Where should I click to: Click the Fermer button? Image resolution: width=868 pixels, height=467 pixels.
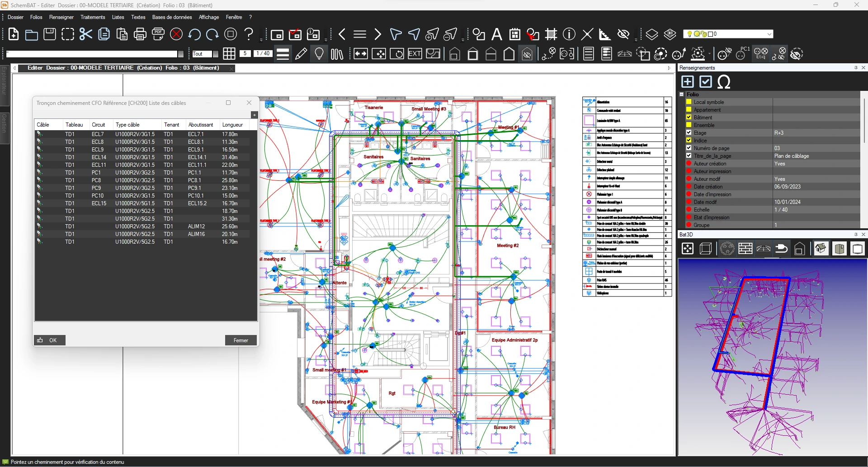coord(241,340)
